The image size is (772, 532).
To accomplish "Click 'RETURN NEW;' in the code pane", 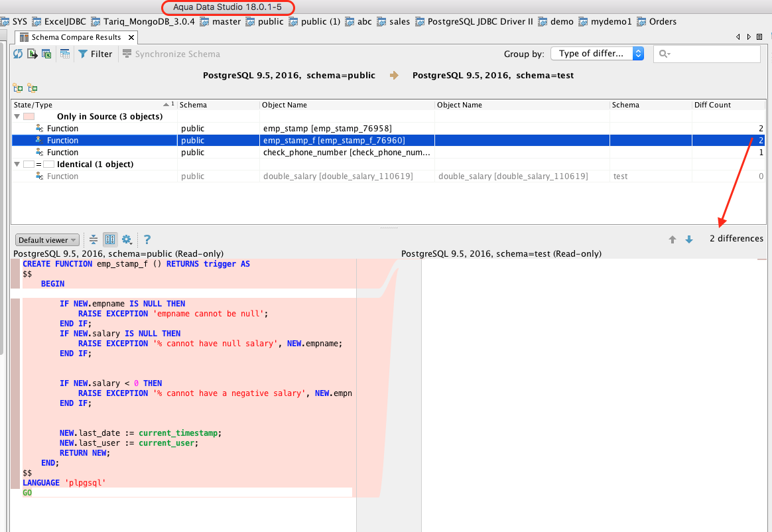I will [85, 453].
